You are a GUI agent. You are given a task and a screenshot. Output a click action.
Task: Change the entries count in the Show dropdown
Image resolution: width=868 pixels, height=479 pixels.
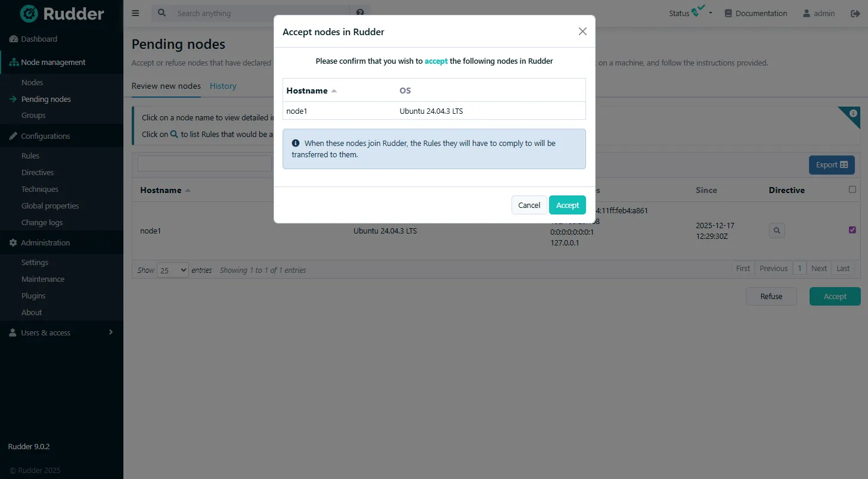[172, 270]
